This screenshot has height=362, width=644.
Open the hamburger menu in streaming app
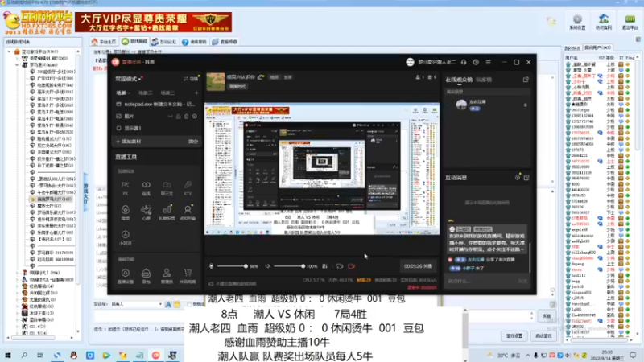pyautogui.click(x=488, y=62)
